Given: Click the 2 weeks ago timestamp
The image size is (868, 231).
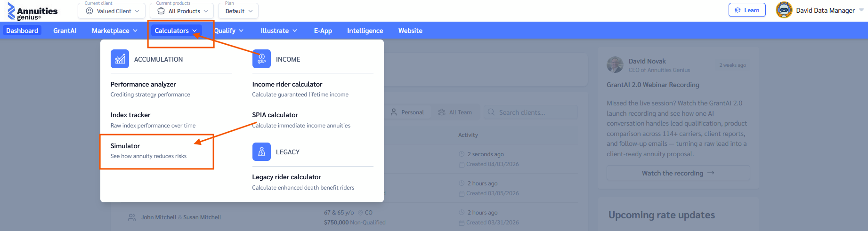Looking at the screenshot, I should click(732, 65).
